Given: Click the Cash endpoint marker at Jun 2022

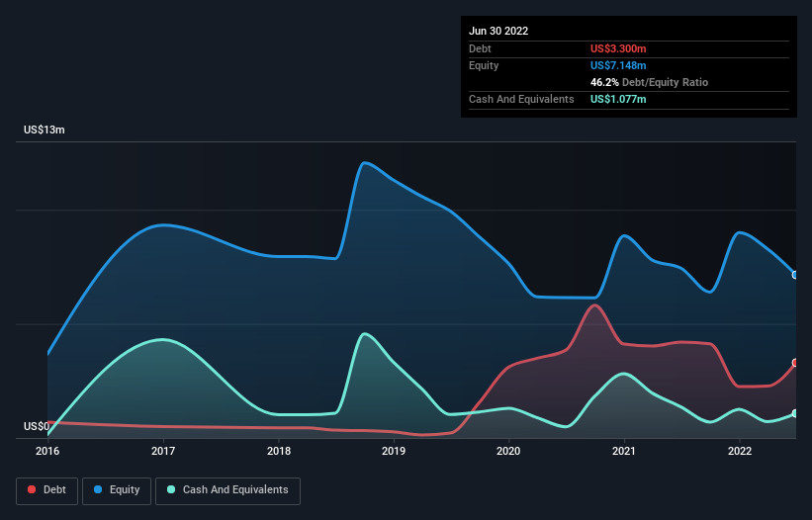Looking at the screenshot, I should click(795, 413).
